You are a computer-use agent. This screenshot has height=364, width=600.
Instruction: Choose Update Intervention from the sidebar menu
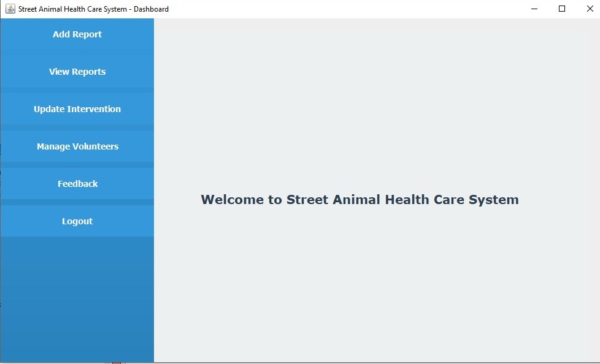pos(77,108)
